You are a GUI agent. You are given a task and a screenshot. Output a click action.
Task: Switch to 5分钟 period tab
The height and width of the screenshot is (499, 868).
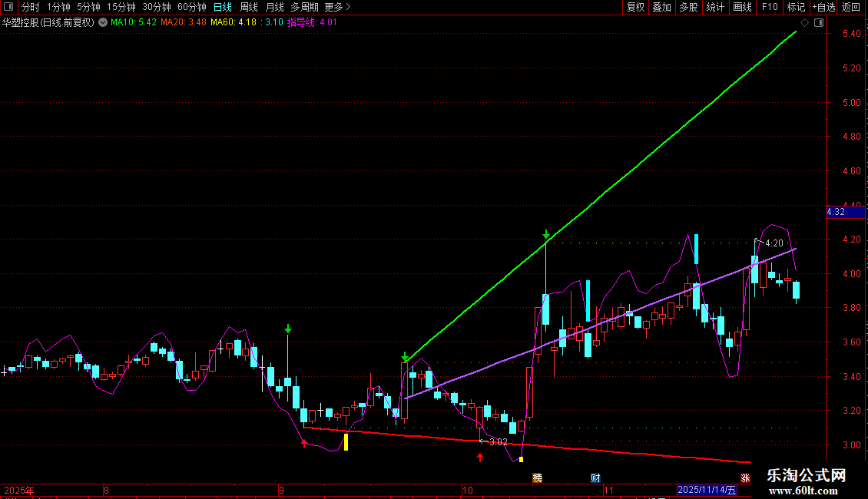click(x=88, y=7)
